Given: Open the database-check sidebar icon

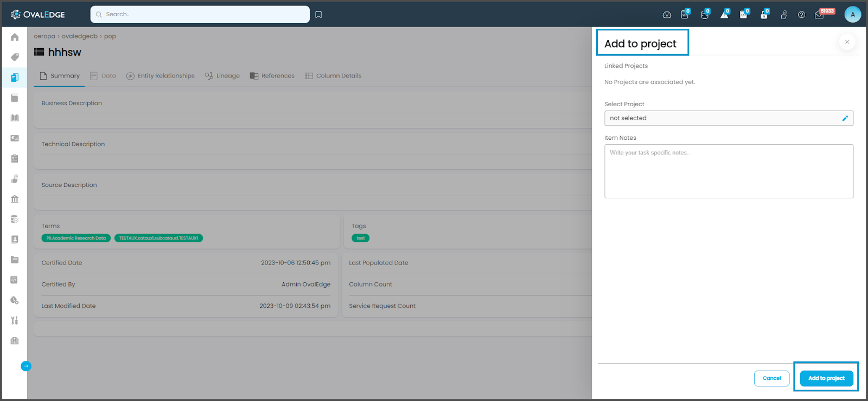Looking at the screenshot, I should click(15, 219).
